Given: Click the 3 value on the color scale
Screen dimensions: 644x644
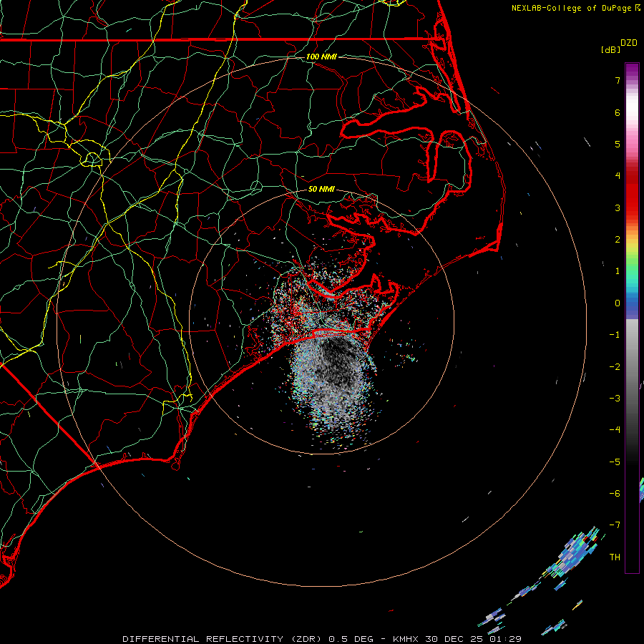Looking at the screenshot, I should point(618,208).
